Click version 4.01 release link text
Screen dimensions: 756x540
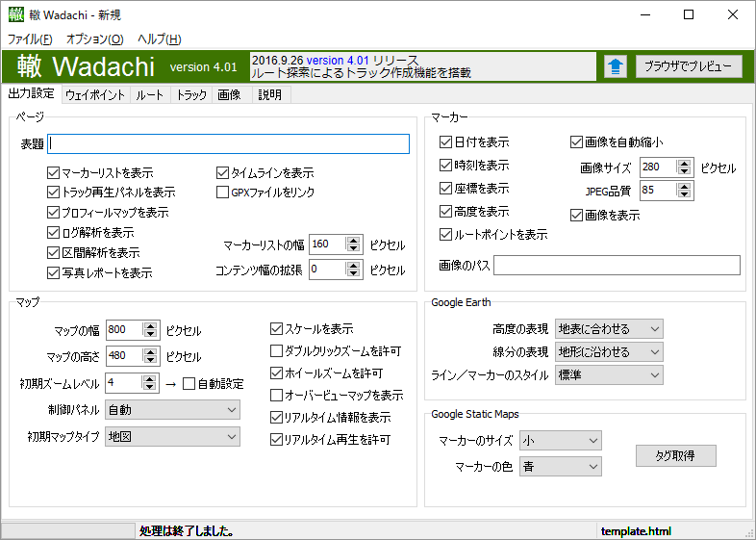coord(338,61)
